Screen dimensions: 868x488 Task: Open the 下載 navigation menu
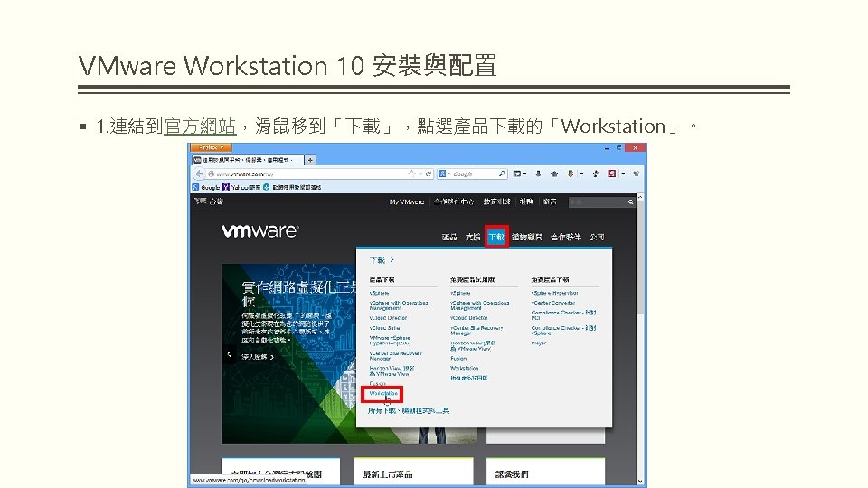(496, 237)
